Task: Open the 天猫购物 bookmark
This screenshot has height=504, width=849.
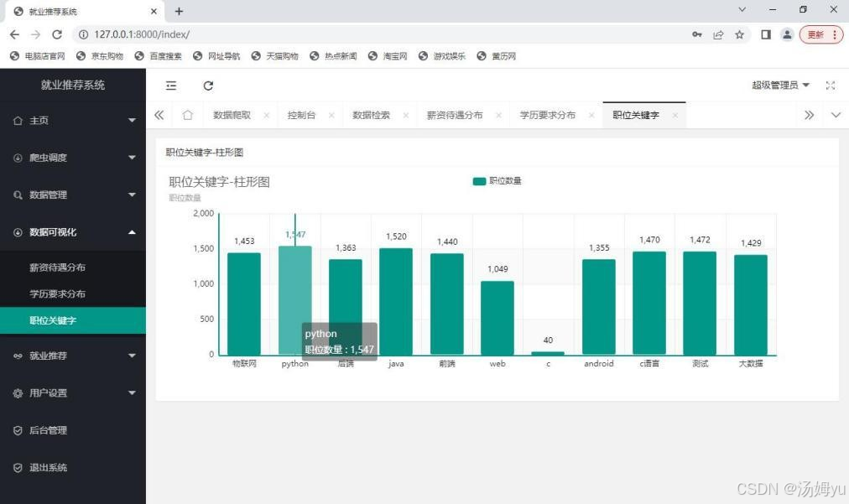Action: click(275, 55)
